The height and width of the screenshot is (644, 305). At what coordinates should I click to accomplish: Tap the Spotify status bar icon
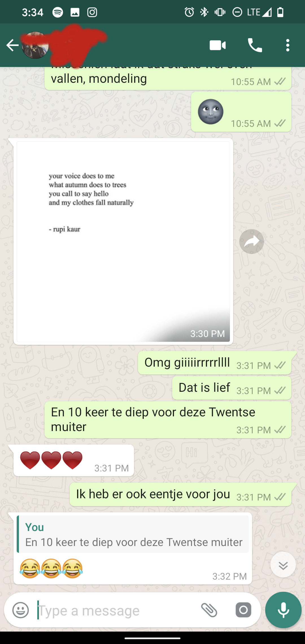pyautogui.click(x=58, y=12)
